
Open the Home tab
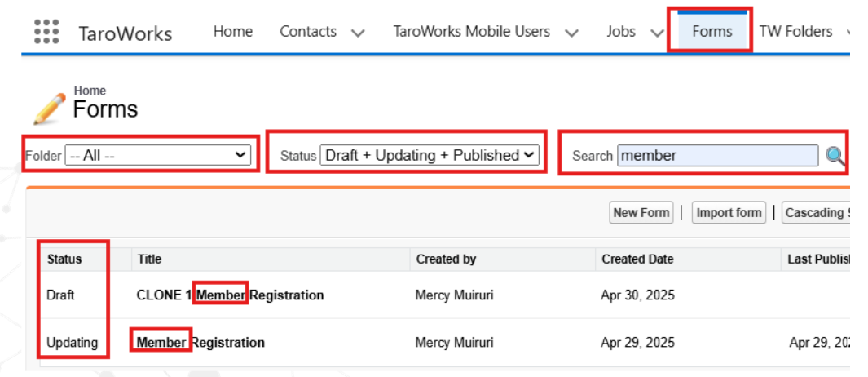tap(232, 32)
